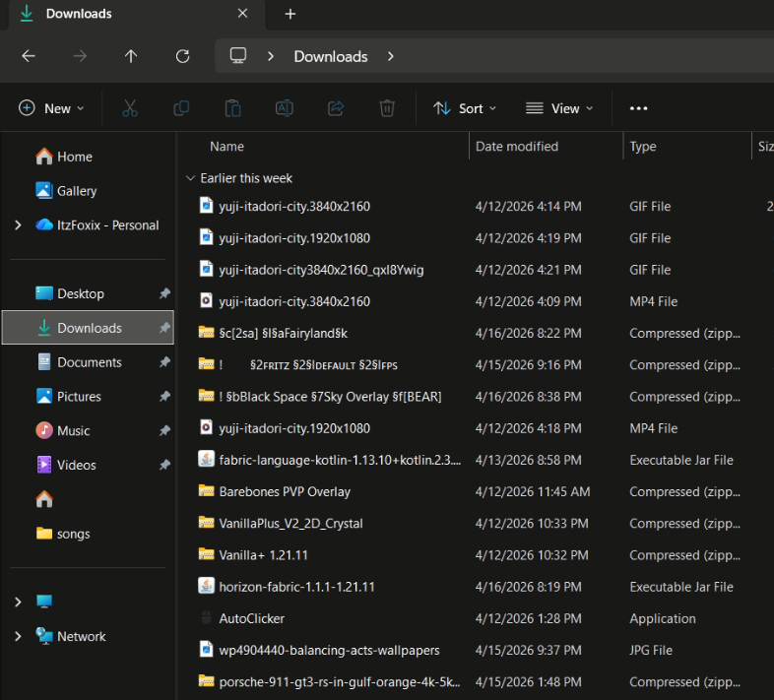Screen dimensions: 774x700
Task: Expand the This PC sidebar node
Action: click(19, 602)
